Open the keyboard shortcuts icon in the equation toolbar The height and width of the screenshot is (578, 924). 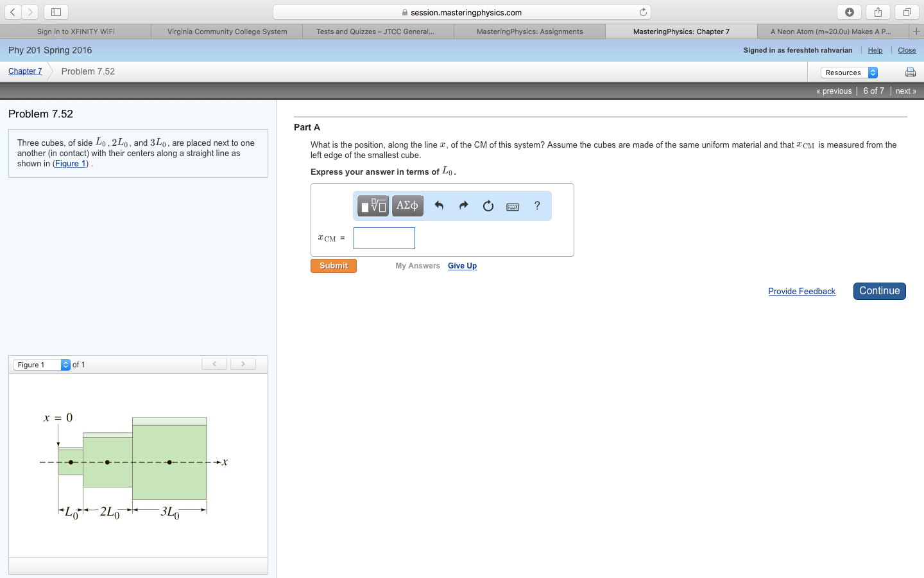click(x=512, y=206)
